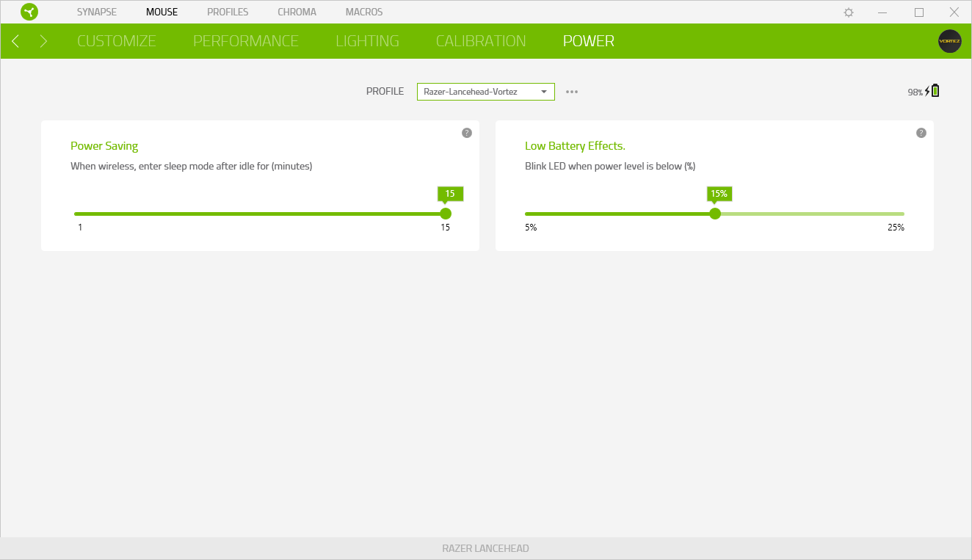Click the low battery slider track near 25%
This screenshot has width=972, height=560.
[x=902, y=214]
